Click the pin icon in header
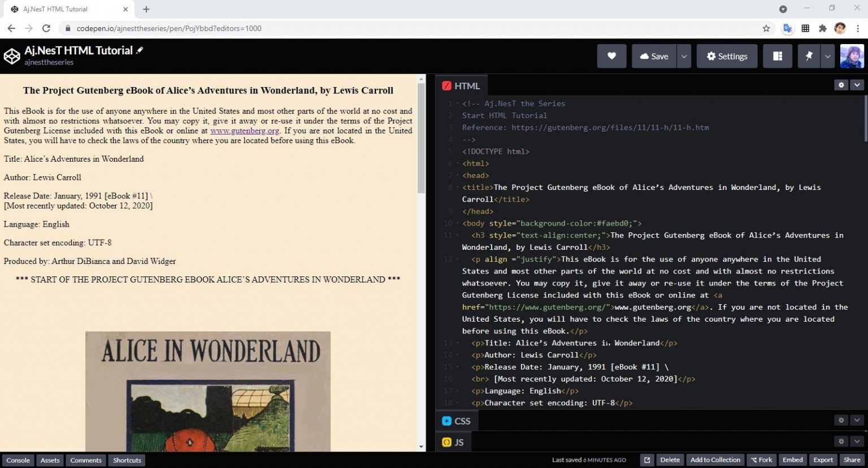868x468 pixels. click(x=809, y=56)
